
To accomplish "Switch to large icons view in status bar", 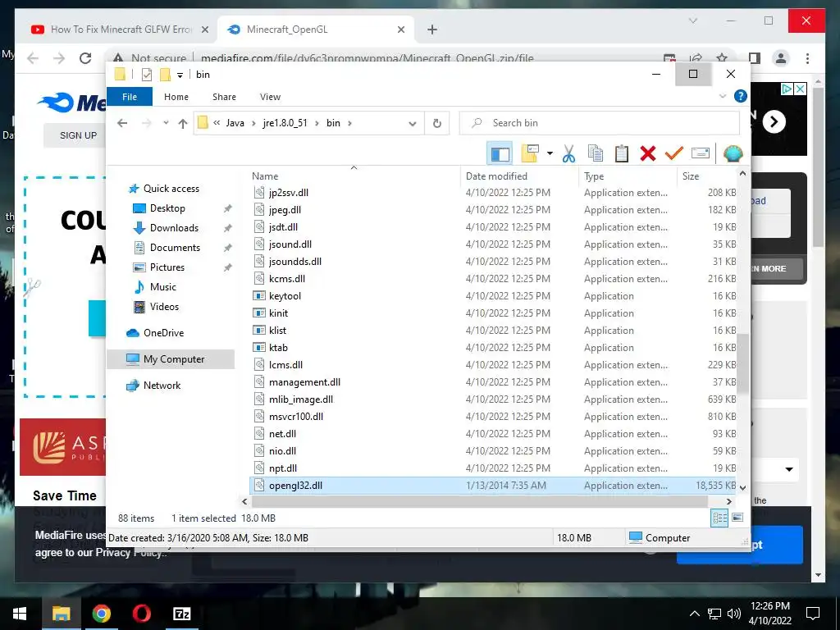I will coord(737,518).
